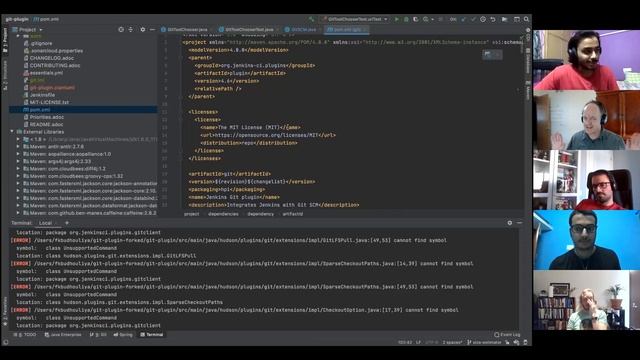Viewport: 640px width, 360px height.
Task: Run with coverage icon in toolbar
Action: 416,19
